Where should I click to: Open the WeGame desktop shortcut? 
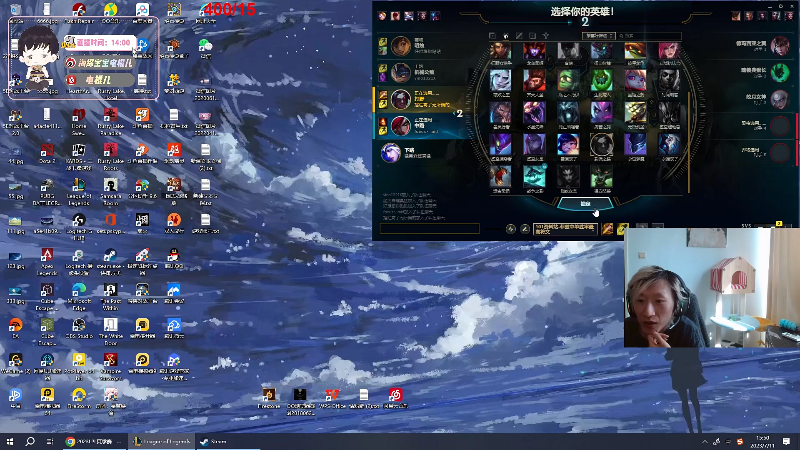[x=15, y=363]
